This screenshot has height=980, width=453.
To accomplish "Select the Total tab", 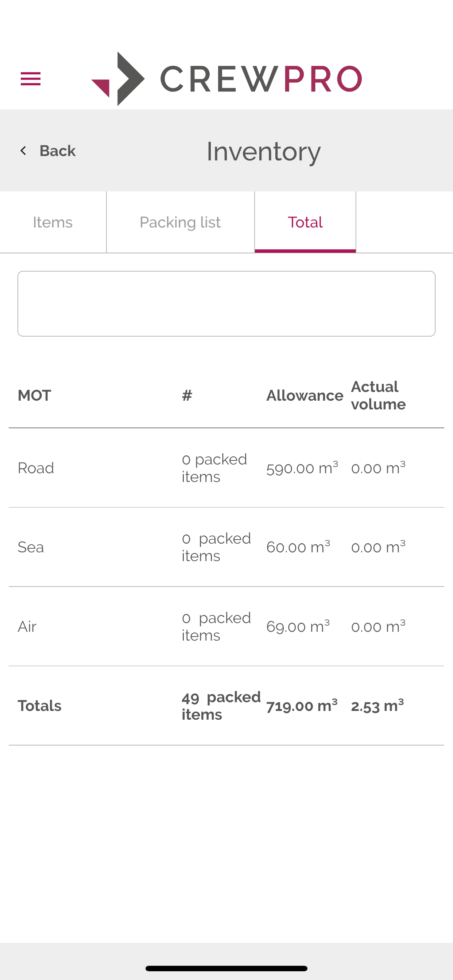I will coord(305,222).
